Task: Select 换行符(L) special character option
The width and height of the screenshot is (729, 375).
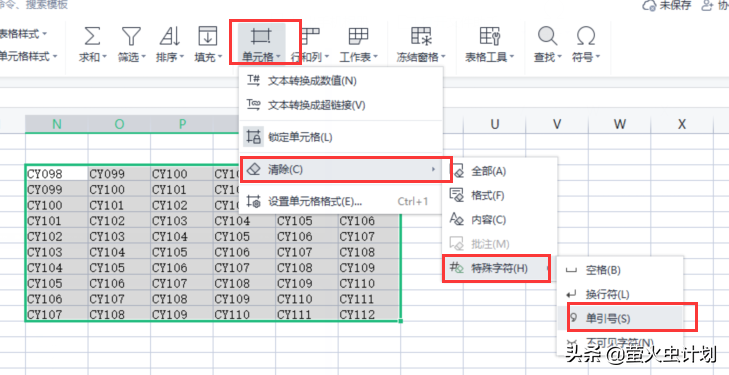Action: click(x=620, y=294)
